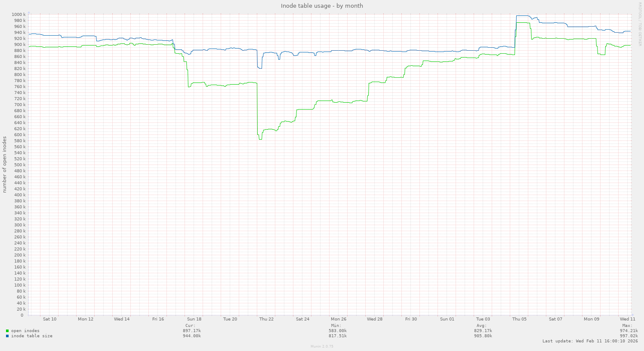The image size is (644, 351).
Task: Click the dip in the green line near Thu 22
Action: [x=260, y=138]
